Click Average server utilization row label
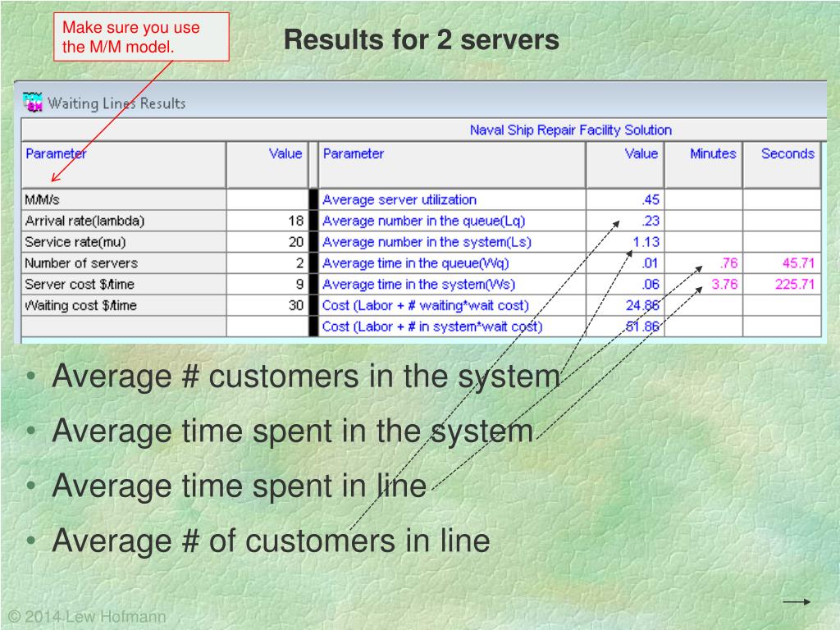Viewport: 840px width, 630px height. (399, 200)
